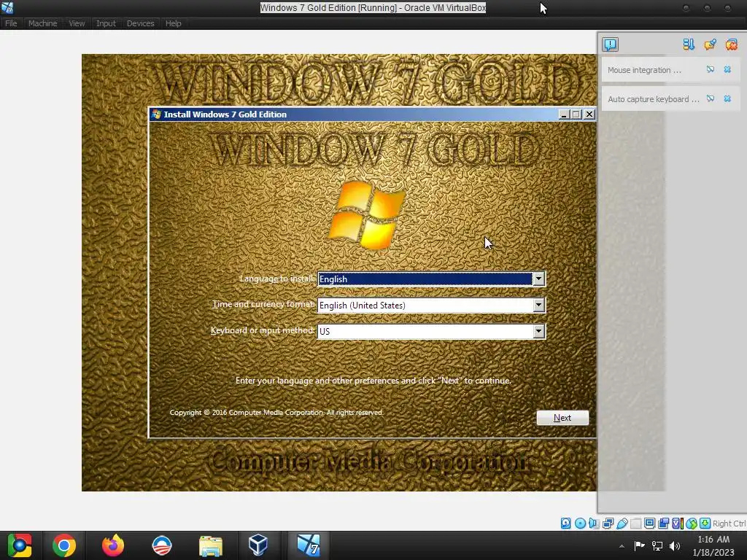Open File Explorer from the taskbar
Image resolution: width=747 pixels, height=560 pixels.
pos(211,545)
